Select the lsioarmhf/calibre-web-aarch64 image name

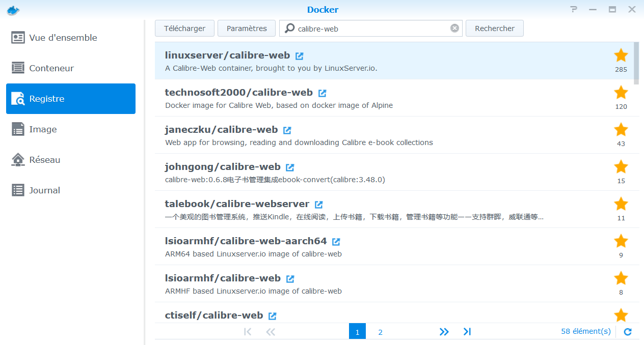[x=246, y=241]
